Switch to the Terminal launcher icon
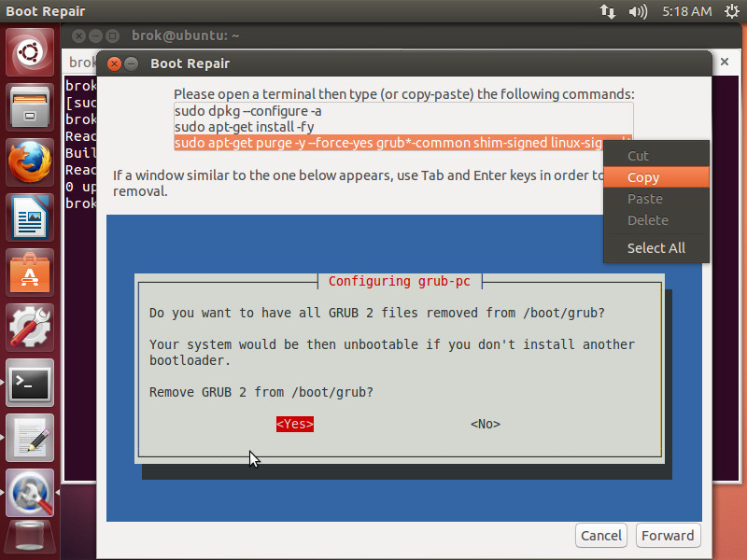 (x=30, y=383)
